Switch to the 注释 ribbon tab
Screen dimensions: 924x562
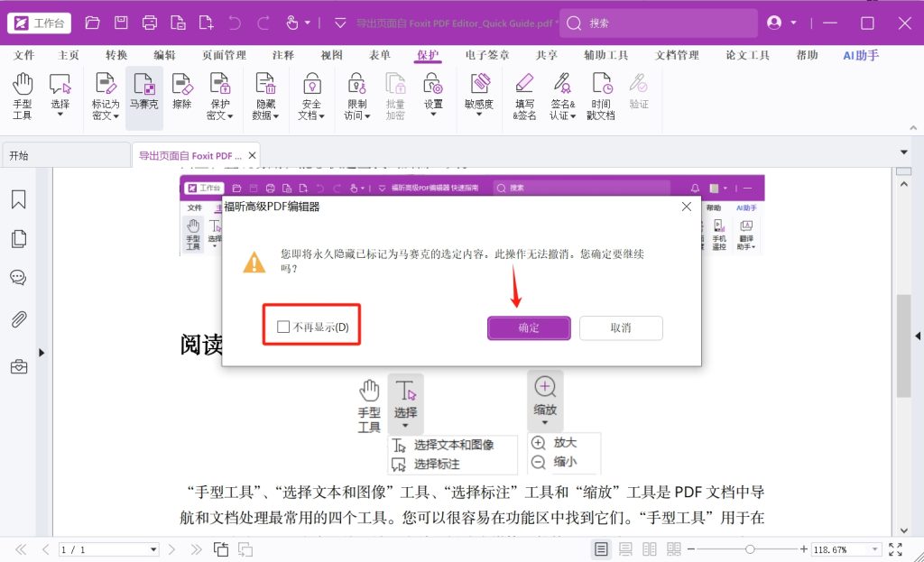[x=282, y=55]
